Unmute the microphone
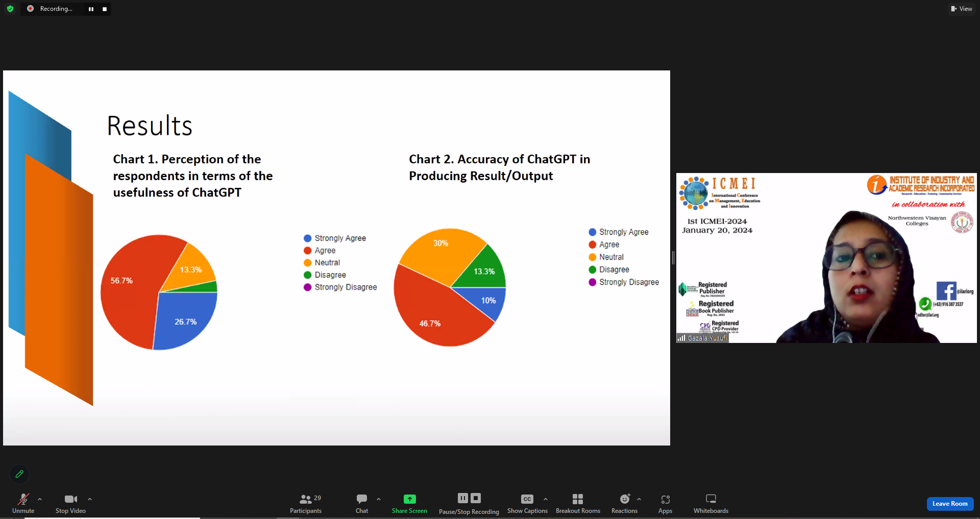The image size is (980, 519). click(x=23, y=503)
